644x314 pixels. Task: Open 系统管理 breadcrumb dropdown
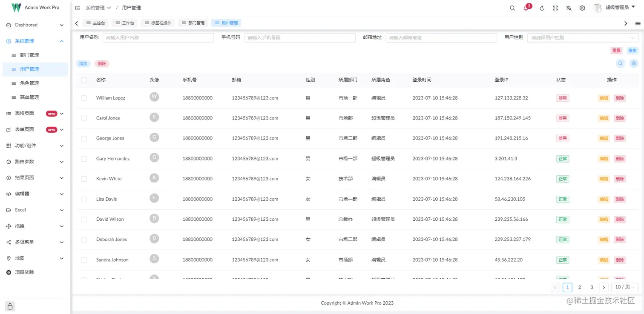[x=98, y=8]
